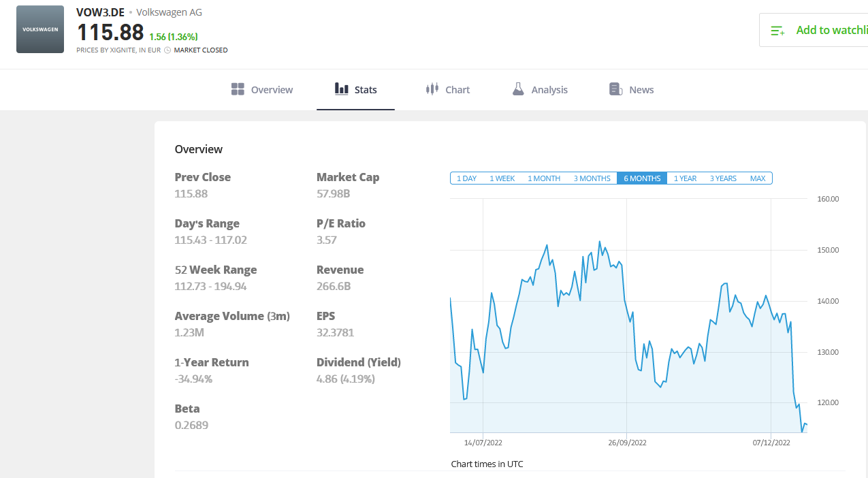This screenshot has width=868, height=478.
Task: Select the 1 WEEK chart range
Action: [x=502, y=178]
